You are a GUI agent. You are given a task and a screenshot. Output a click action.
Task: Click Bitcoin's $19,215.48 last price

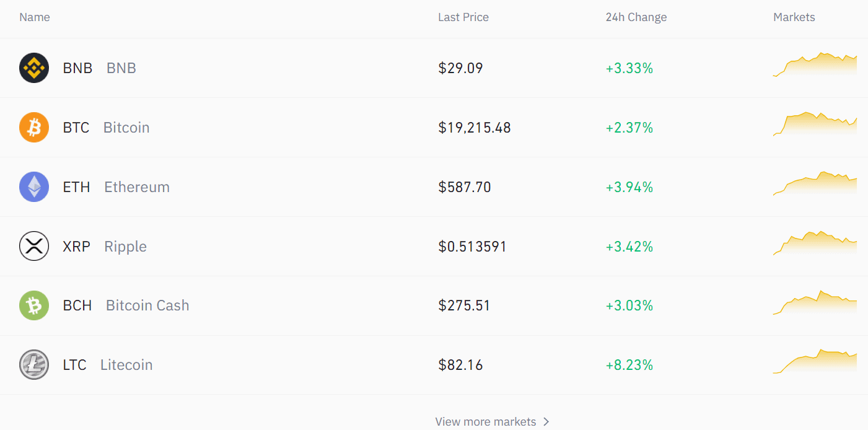[475, 128]
